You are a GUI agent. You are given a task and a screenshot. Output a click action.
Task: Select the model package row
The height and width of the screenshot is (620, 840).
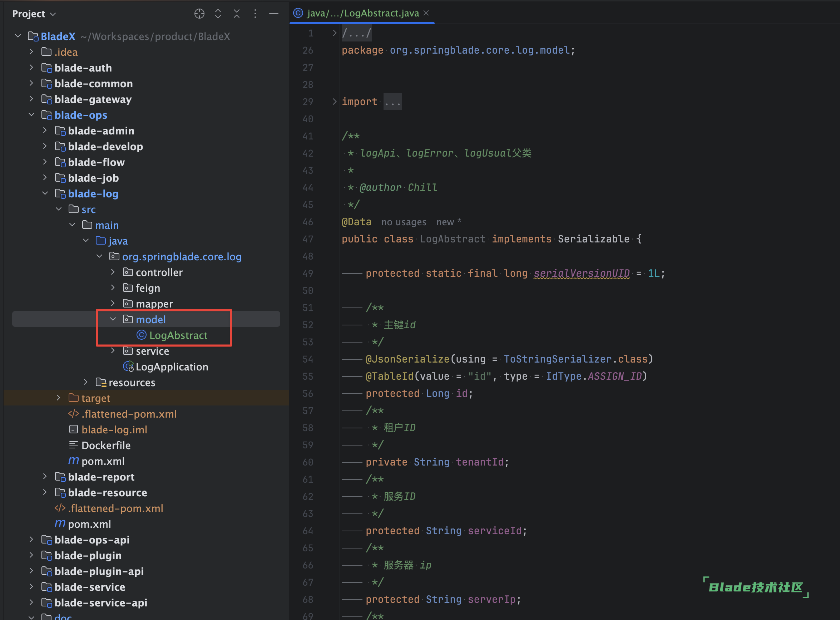click(x=146, y=319)
